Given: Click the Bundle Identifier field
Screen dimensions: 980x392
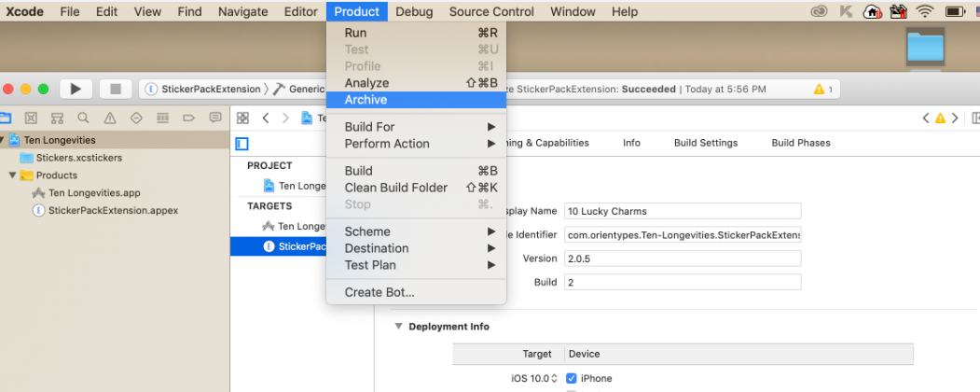Looking at the screenshot, I should pos(683,234).
